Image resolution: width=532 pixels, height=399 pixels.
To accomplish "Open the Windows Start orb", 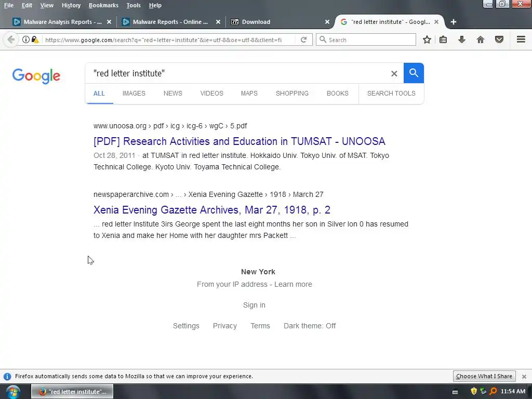I will [x=13, y=392].
